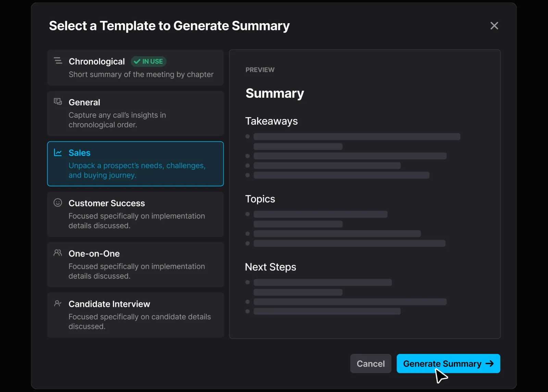
Task: Click the IN USE badge
Action: click(x=149, y=62)
